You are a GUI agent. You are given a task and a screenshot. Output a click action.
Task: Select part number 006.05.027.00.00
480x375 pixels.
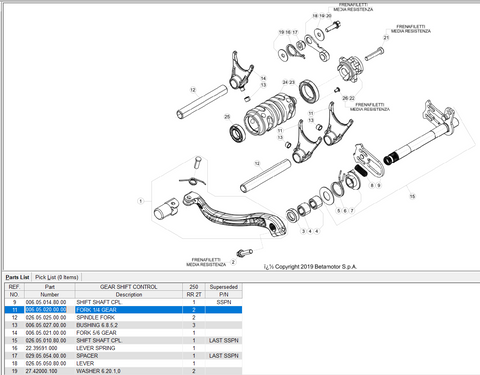coord(46,325)
